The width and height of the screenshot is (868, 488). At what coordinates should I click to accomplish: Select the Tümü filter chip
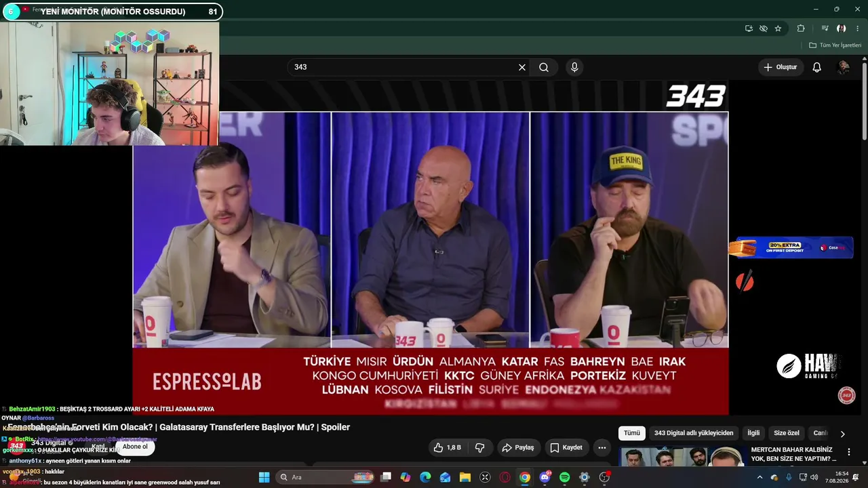[x=632, y=433]
